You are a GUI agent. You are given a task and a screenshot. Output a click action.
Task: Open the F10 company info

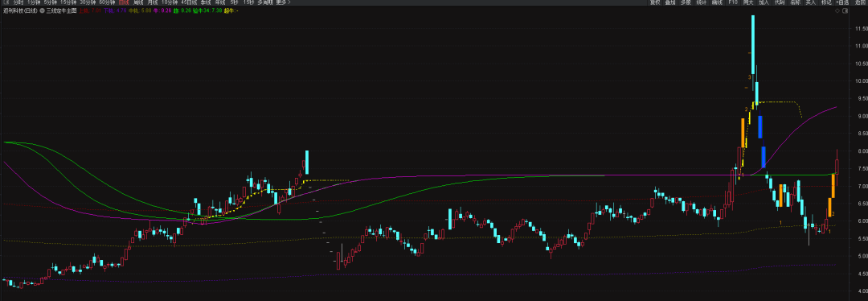coord(733,2)
